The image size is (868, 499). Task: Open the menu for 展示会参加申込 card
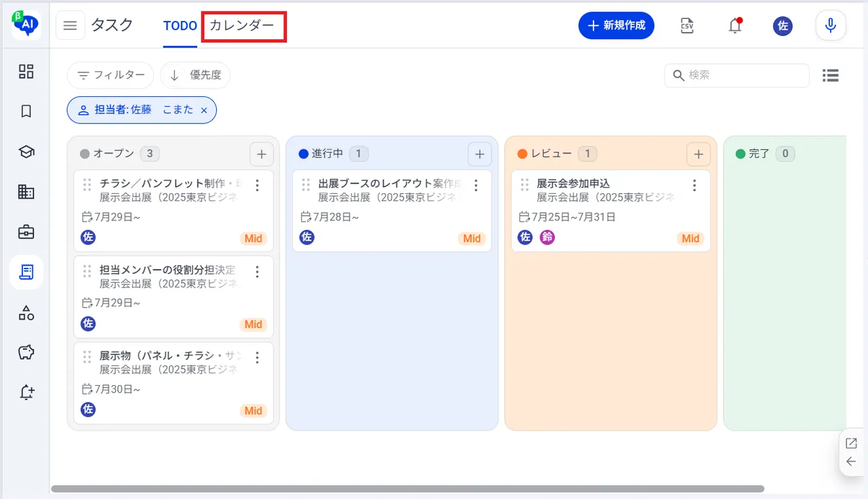(694, 185)
